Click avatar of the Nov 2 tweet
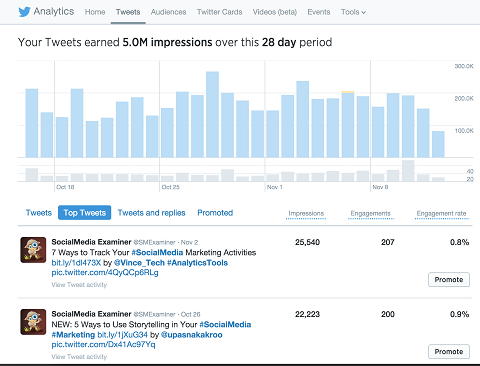The image size is (480, 366). click(x=33, y=250)
